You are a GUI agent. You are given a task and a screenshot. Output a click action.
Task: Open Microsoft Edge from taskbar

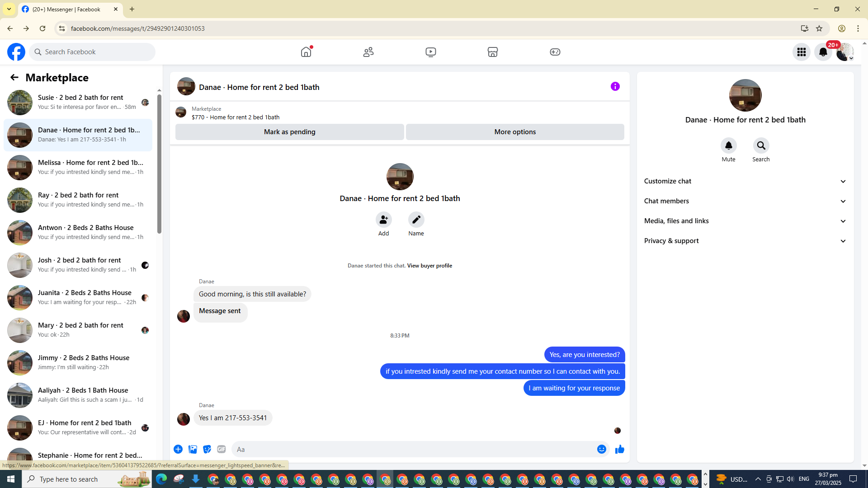[161, 479]
